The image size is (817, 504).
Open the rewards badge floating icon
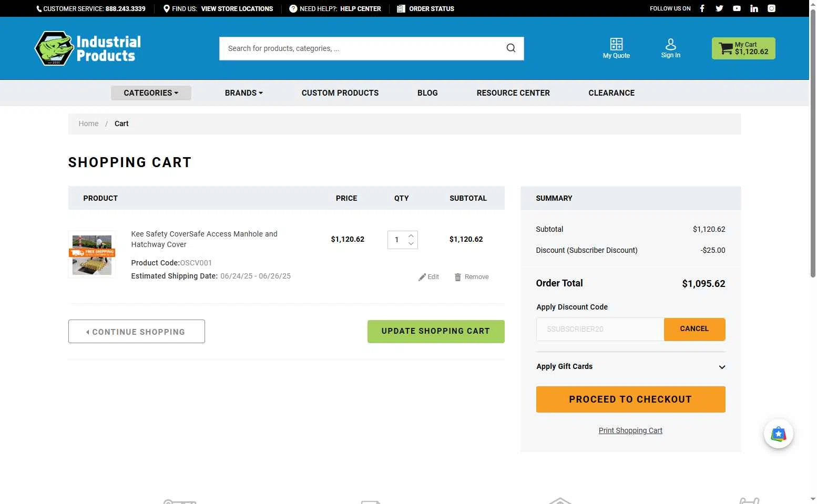(x=779, y=434)
